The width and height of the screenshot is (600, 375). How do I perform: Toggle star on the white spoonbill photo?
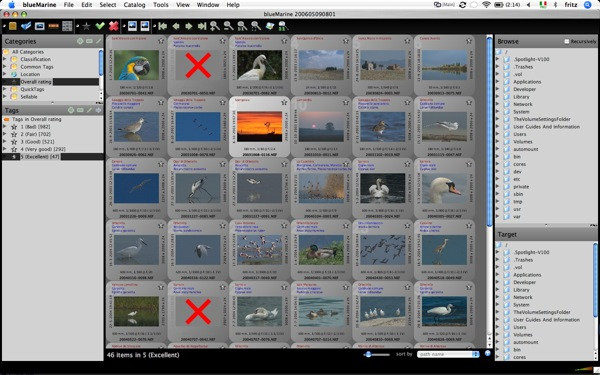coord(284,41)
